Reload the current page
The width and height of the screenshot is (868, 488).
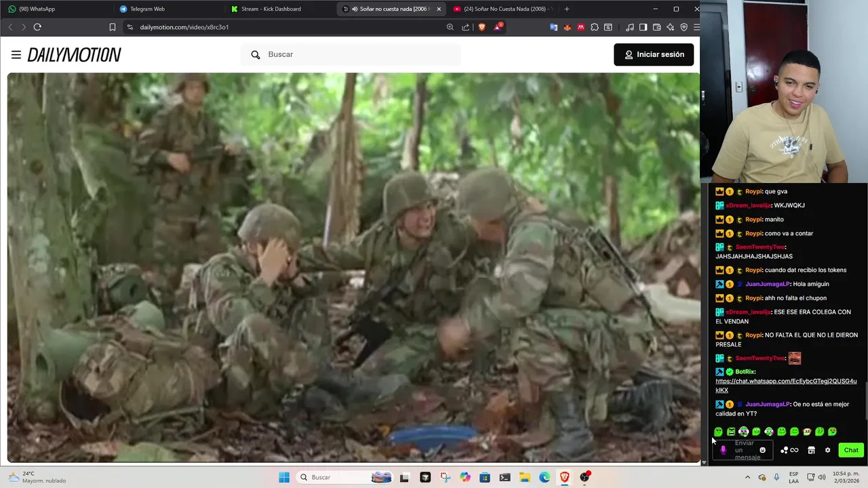pos(37,27)
